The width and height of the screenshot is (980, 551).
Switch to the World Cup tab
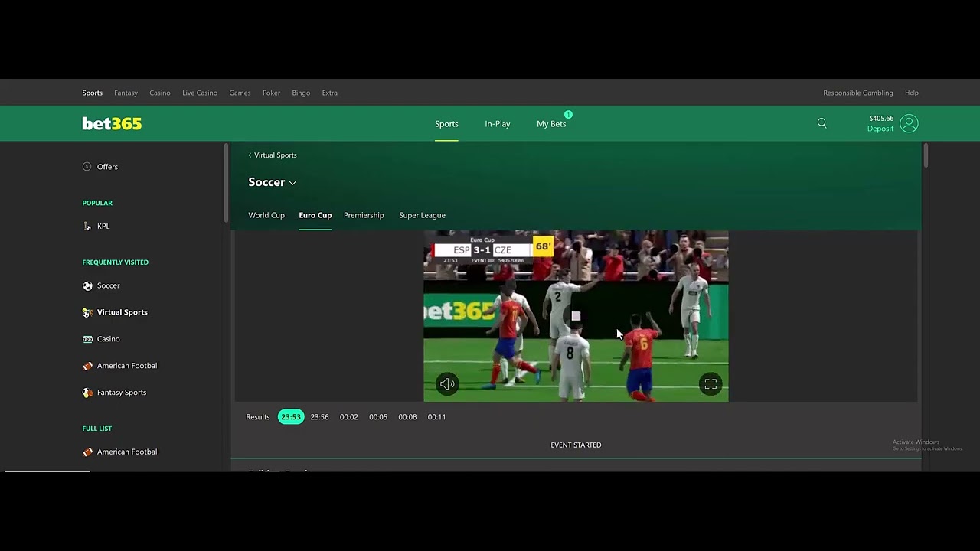[x=266, y=215]
